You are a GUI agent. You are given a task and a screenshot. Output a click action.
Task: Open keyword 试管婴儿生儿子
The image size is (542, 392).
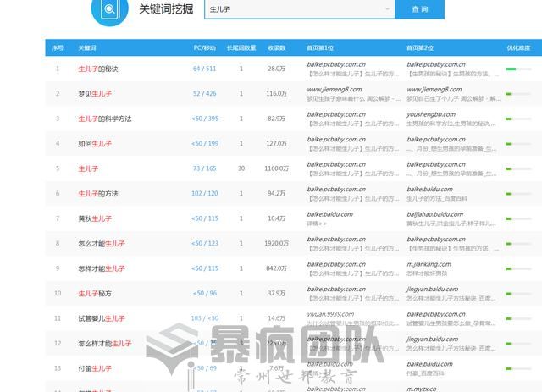[102, 318]
